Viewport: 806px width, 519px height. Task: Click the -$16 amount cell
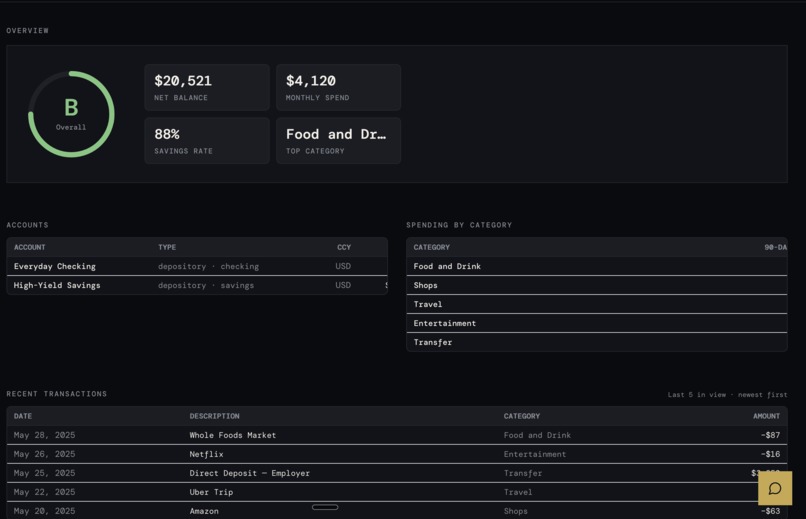click(771, 454)
